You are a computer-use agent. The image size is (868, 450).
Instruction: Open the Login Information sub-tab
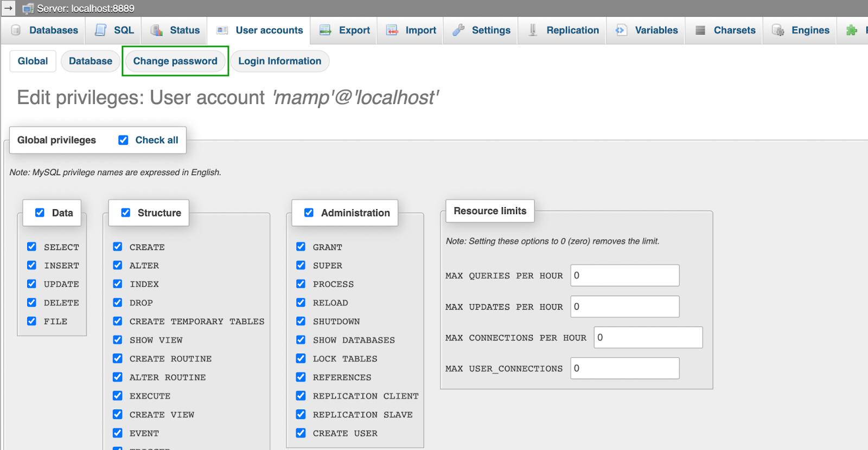pos(279,61)
